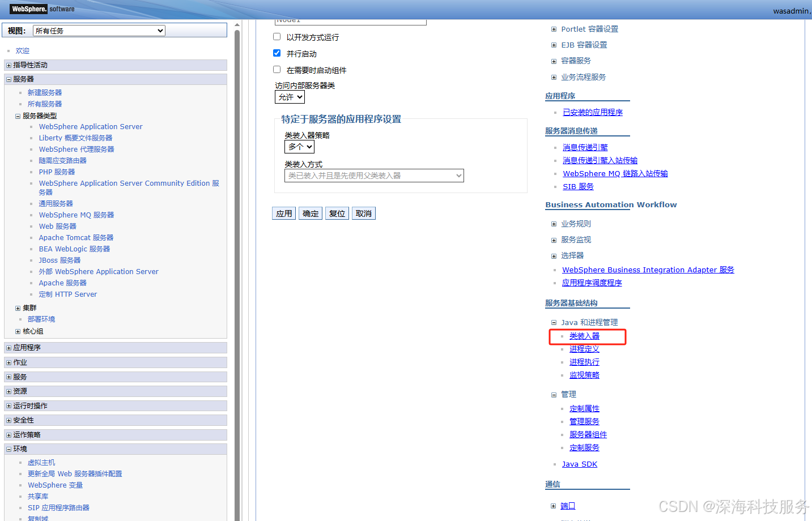Enable 以开发方式运行 checkbox
This screenshot has width=812, height=521.
pos(277,37)
